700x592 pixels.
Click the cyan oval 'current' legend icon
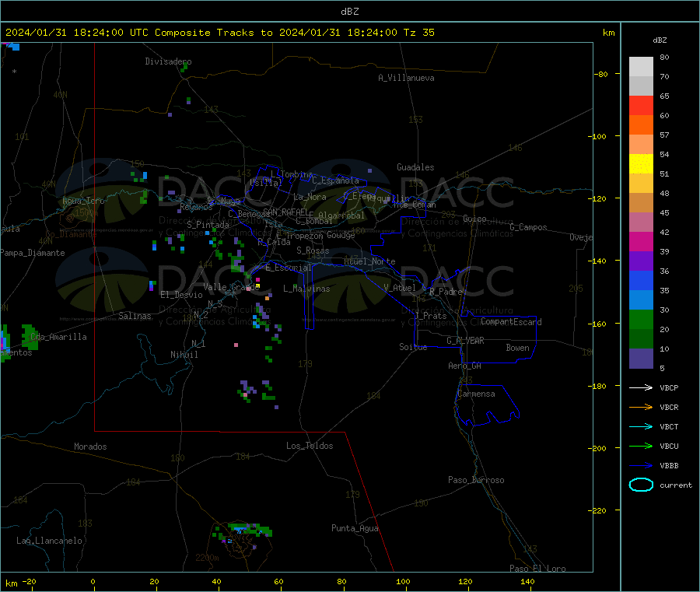(x=641, y=485)
